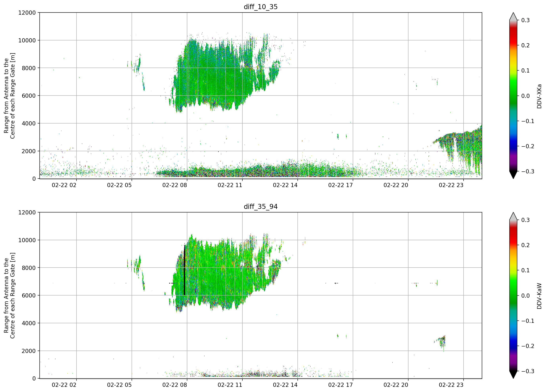Click "02-22 08" tick under diff_35_94 plot
Screen dimensions: 546x392
point(175,385)
